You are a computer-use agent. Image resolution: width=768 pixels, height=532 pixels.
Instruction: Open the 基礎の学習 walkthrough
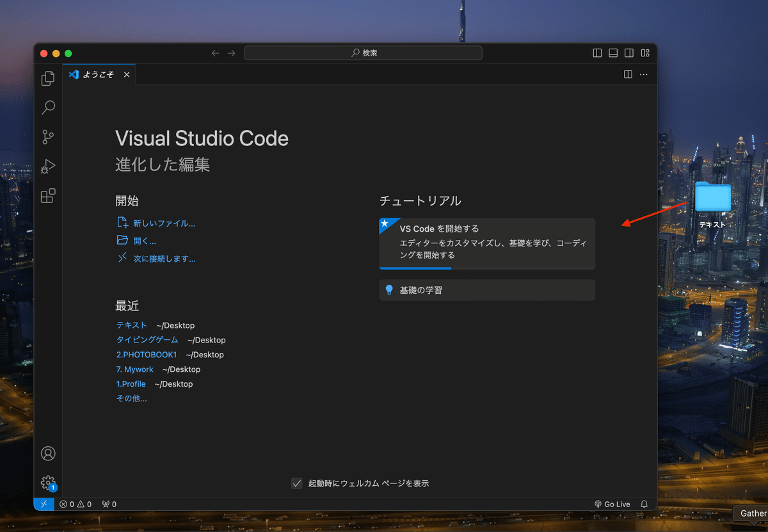pos(487,290)
